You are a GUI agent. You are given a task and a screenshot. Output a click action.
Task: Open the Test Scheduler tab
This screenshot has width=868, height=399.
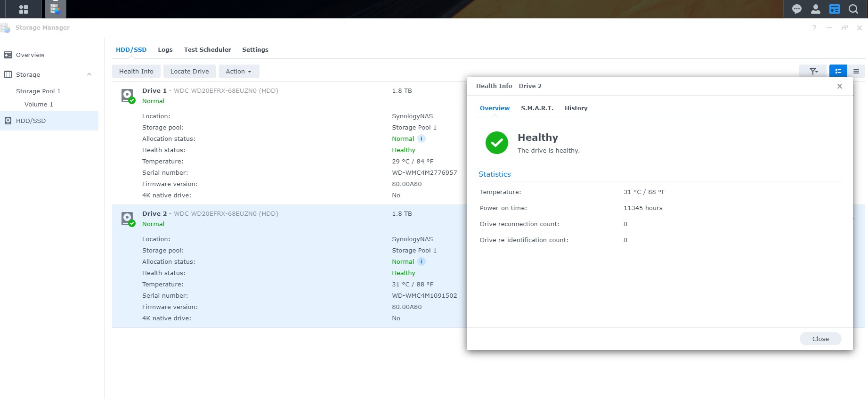(x=207, y=49)
